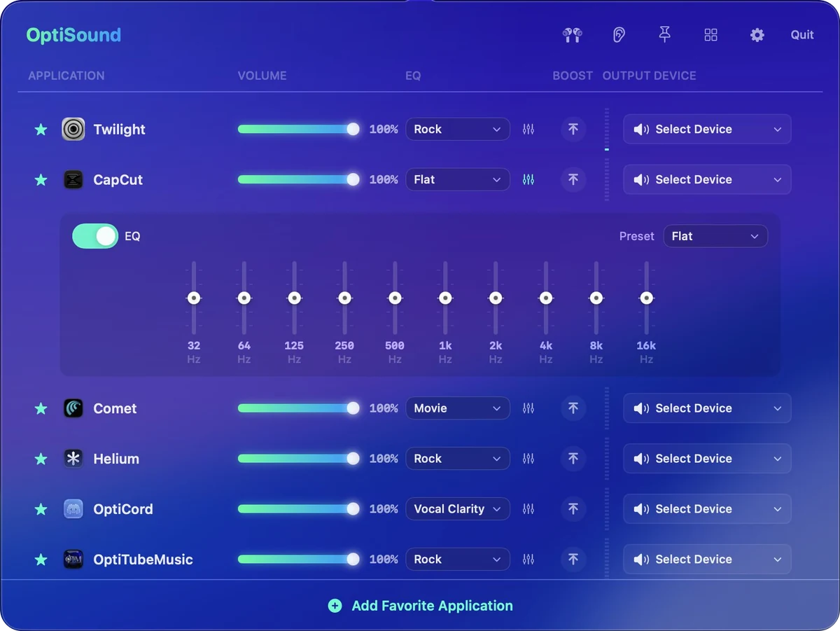The width and height of the screenshot is (840, 631).
Task: Open EQ sliders icon for Comet
Action: (528, 408)
